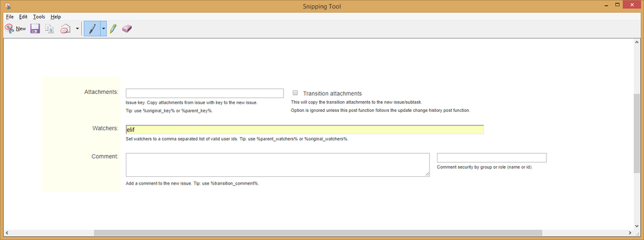The height and width of the screenshot is (240, 644).
Task: Open the Help menu
Action: point(56,17)
